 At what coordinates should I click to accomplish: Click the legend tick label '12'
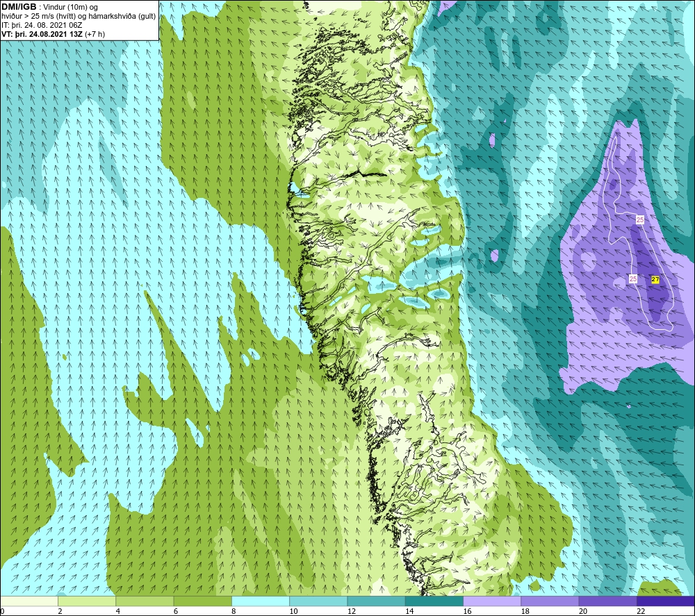coord(352,612)
